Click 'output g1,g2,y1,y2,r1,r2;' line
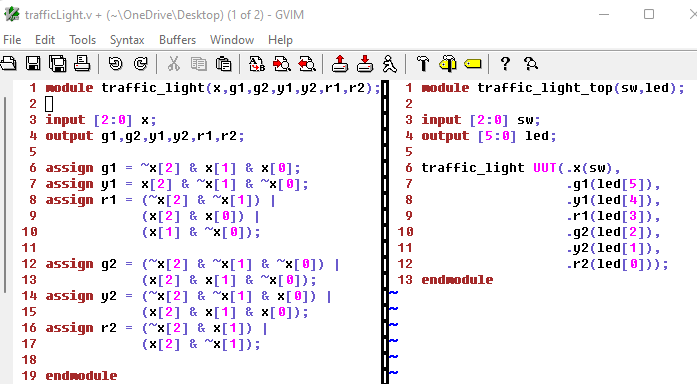 click(x=145, y=136)
